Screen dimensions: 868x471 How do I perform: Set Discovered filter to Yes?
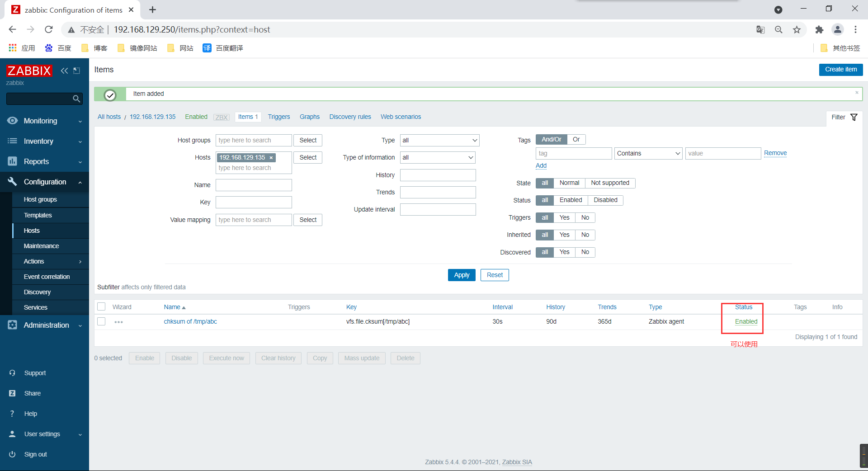pos(564,252)
